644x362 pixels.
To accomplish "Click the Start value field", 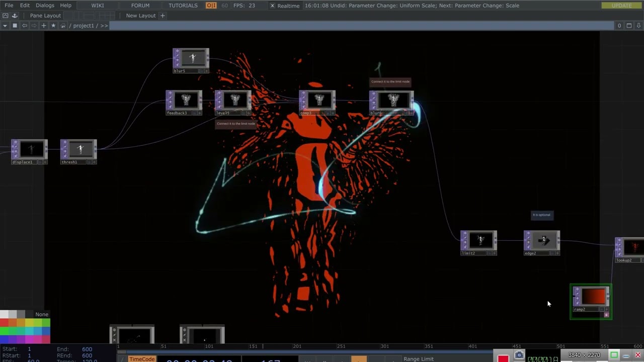I will click(x=29, y=349).
